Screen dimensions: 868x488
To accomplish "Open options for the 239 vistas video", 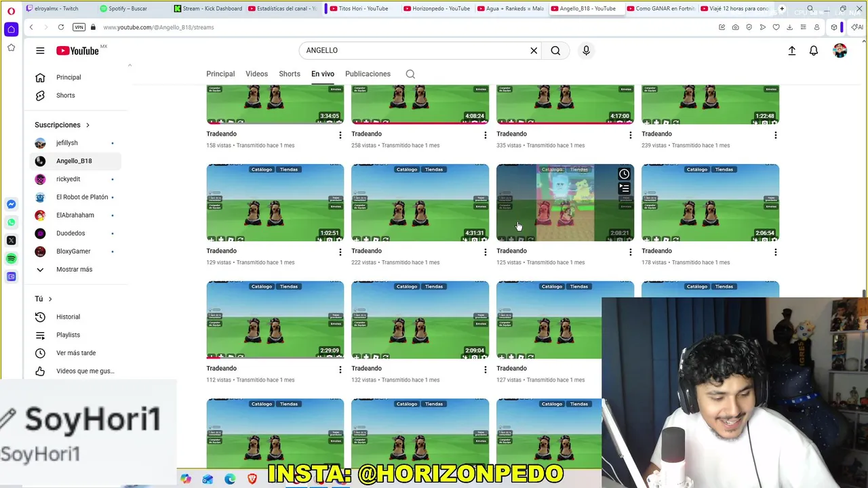I will pyautogui.click(x=775, y=135).
